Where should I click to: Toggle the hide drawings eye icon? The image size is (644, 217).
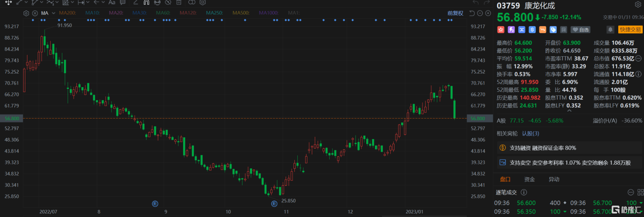pyautogui.click(x=168, y=2)
